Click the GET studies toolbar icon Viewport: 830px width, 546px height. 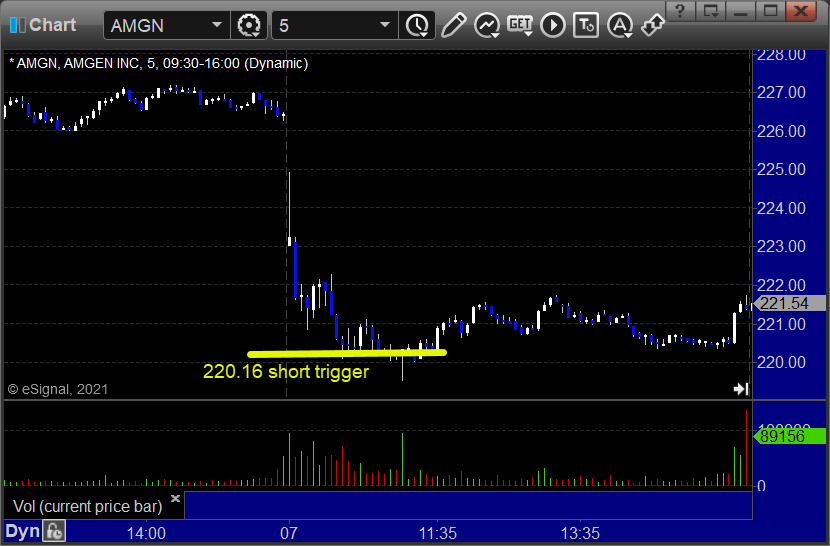pos(520,25)
